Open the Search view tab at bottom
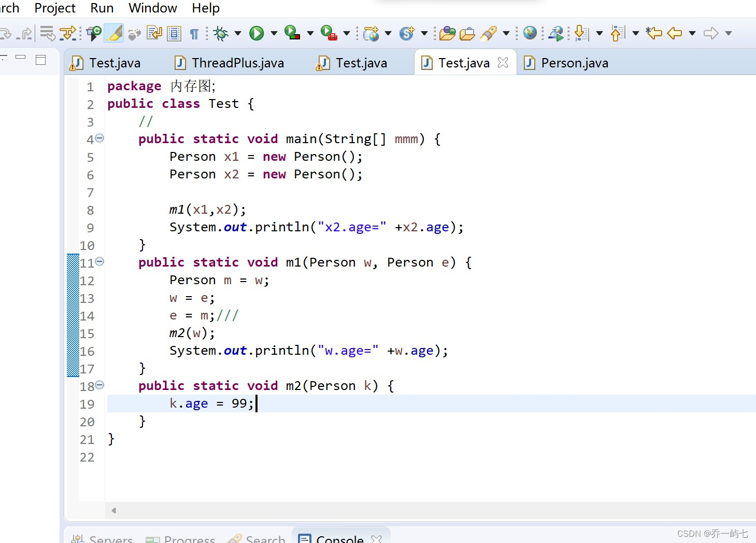Viewport: 756px width, 543px height. coord(256,539)
